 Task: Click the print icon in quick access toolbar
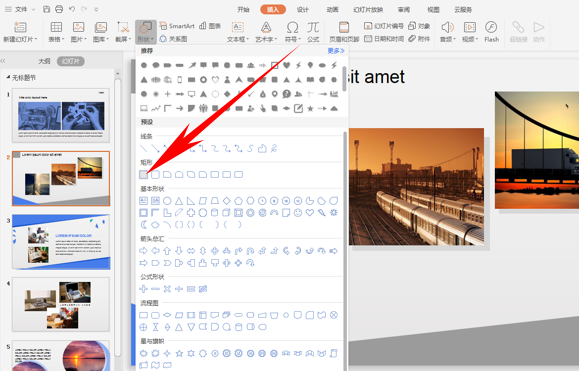pos(59,9)
